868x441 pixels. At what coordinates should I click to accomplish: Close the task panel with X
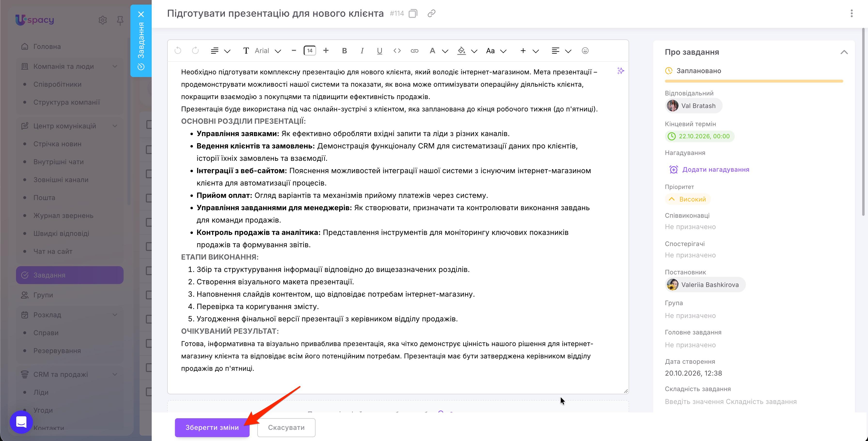[141, 14]
